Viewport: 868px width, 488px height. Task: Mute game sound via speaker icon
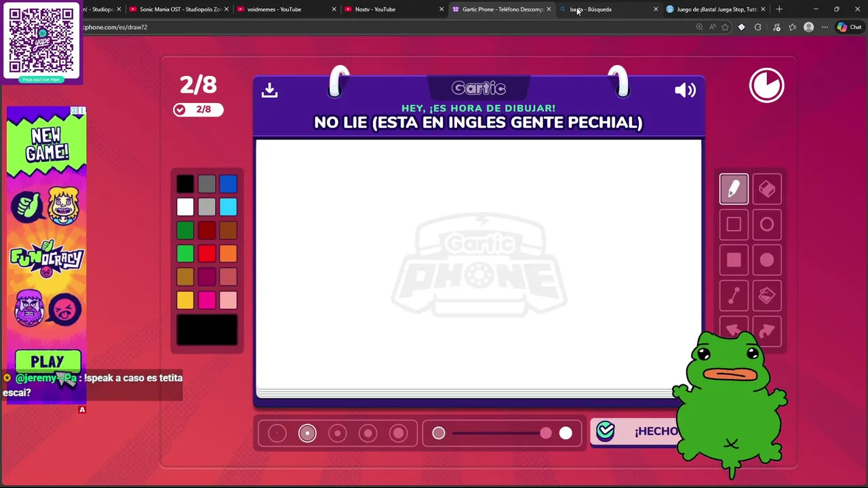tap(685, 90)
